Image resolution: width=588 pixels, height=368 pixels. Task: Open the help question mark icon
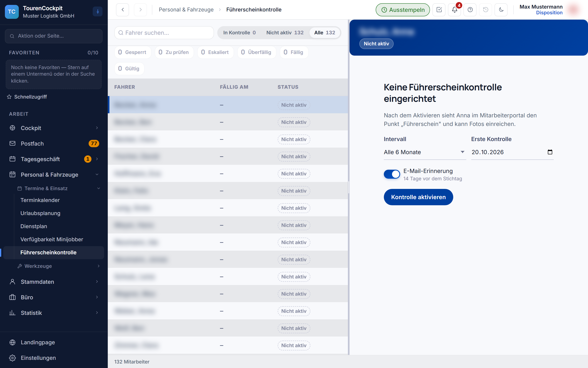click(470, 10)
